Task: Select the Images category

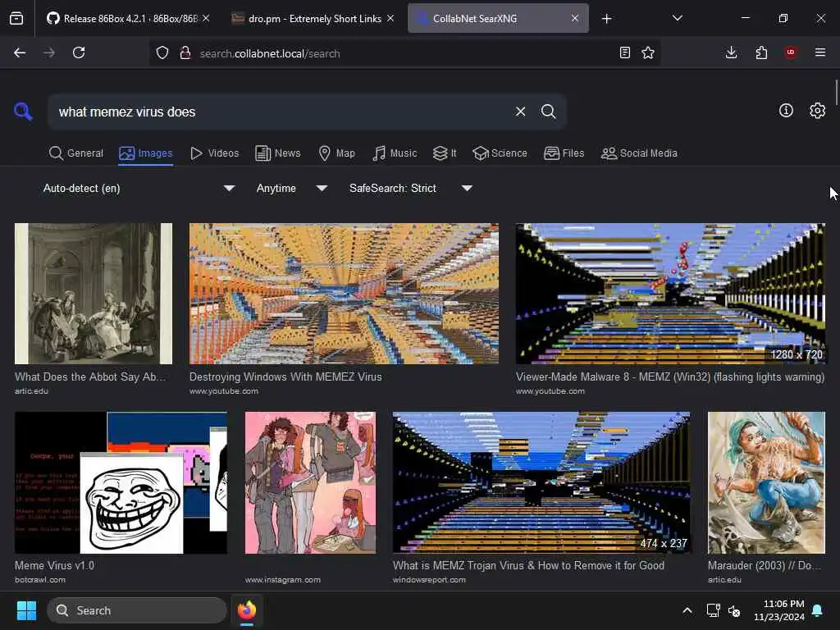Action: coord(146,153)
